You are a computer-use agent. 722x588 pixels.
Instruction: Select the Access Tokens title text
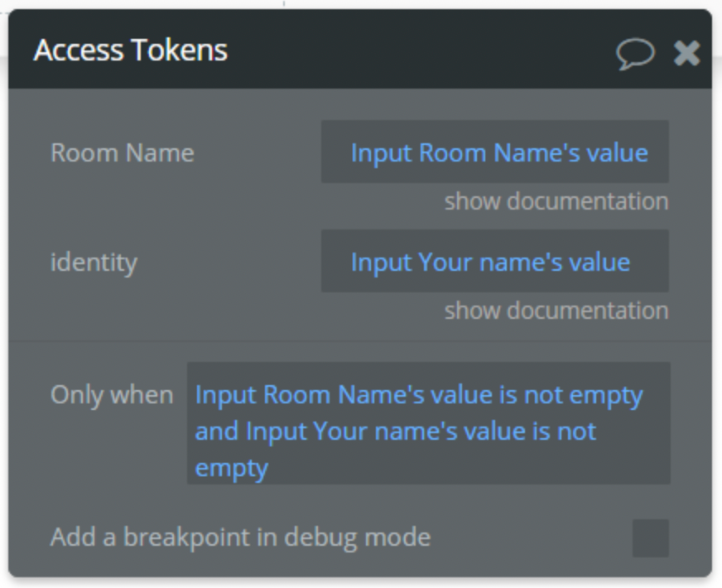click(x=131, y=50)
